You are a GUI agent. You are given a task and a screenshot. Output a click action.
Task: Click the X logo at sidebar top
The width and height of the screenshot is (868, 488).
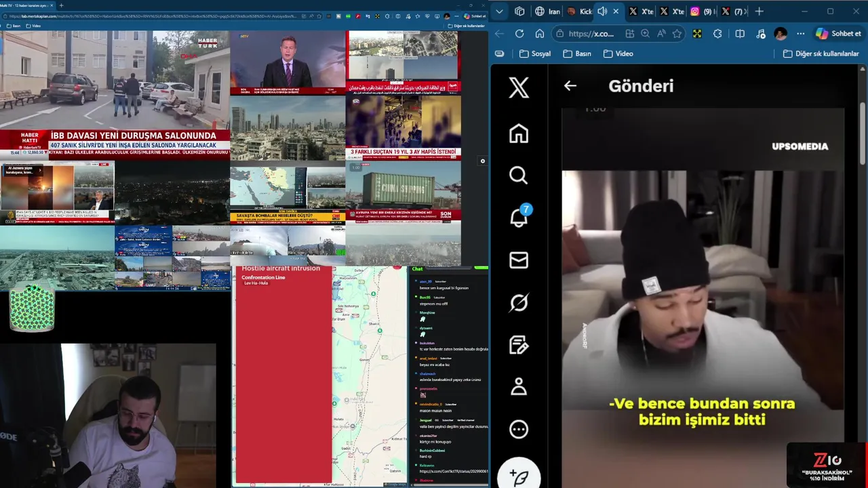click(x=519, y=87)
